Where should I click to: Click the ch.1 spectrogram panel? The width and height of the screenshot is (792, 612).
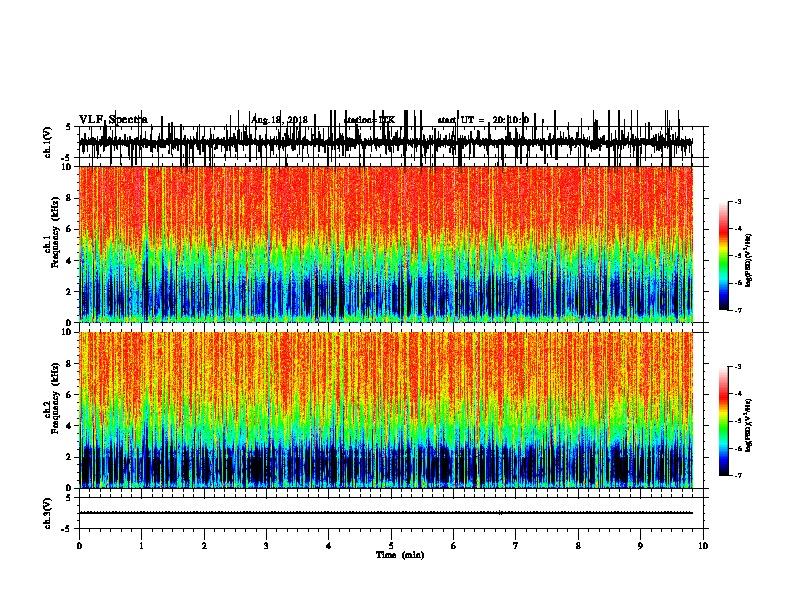pos(385,244)
